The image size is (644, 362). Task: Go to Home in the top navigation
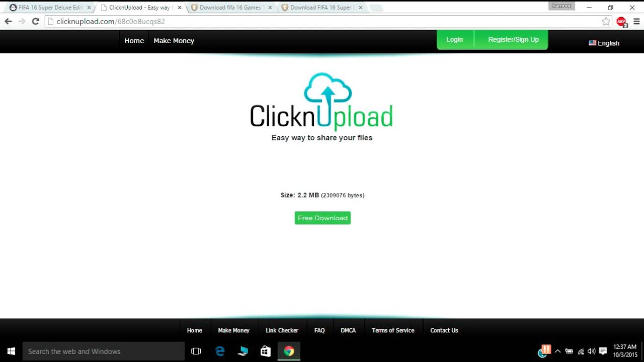click(134, 41)
